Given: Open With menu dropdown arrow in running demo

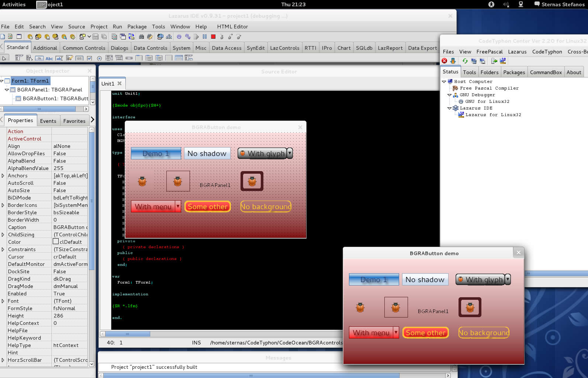Looking at the screenshot, I should [x=396, y=333].
